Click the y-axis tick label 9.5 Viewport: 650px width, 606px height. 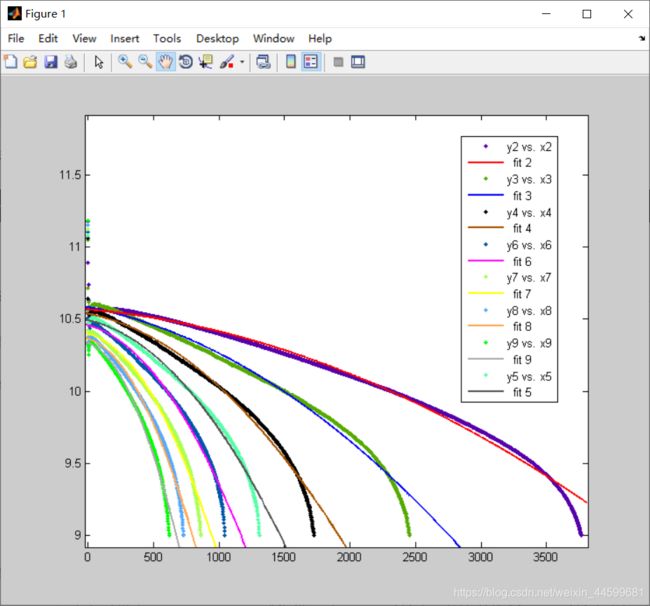pos(73,463)
